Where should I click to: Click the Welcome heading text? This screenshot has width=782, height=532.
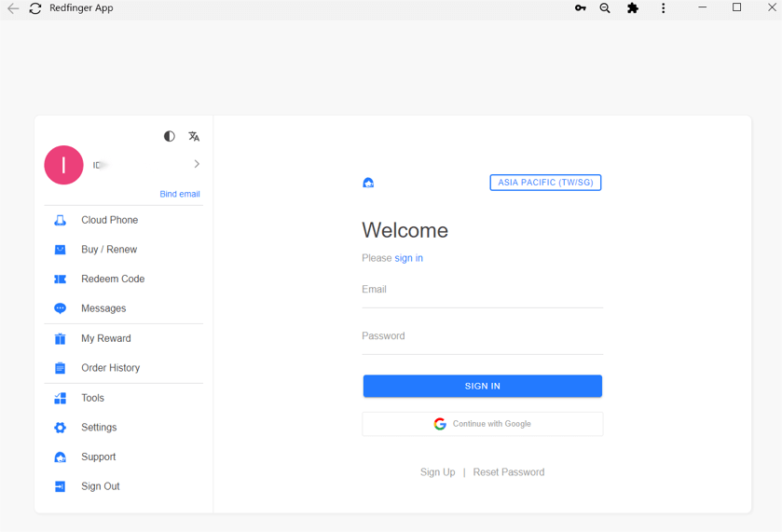(x=405, y=230)
